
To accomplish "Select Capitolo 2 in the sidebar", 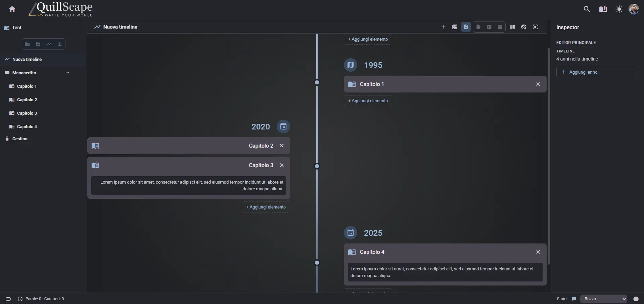I will click(x=27, y=100).
